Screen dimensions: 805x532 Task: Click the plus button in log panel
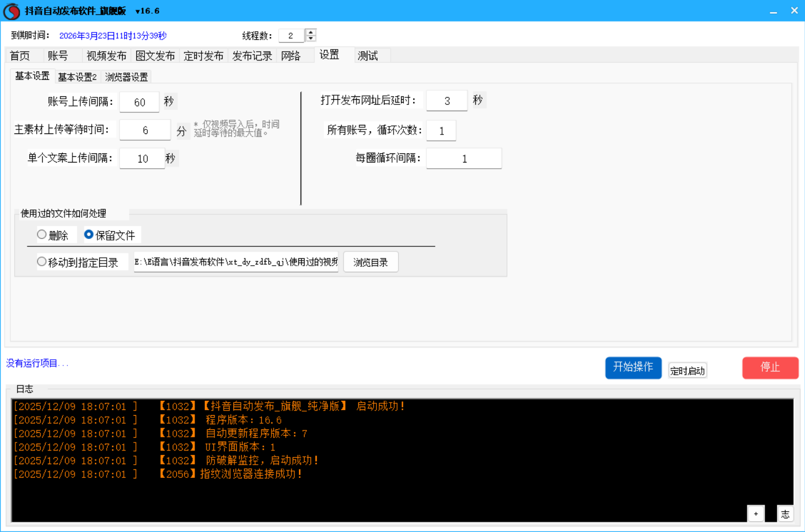point(755,513)
